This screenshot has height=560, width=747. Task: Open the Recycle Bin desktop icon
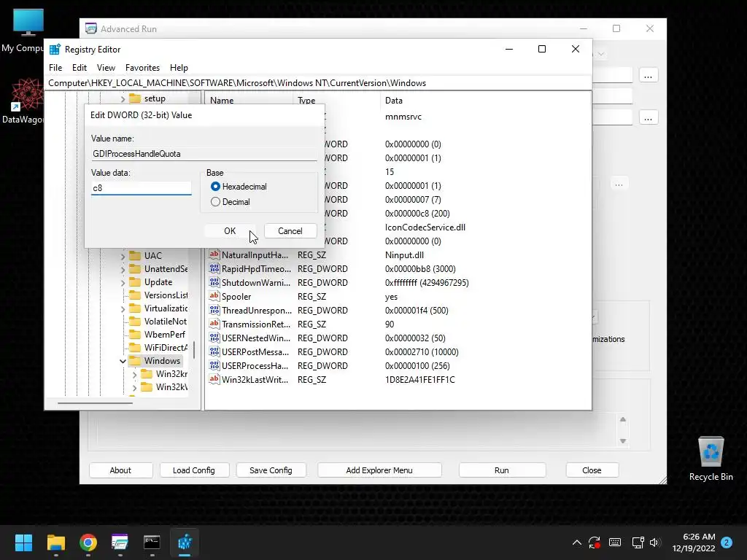coord(711,458)
